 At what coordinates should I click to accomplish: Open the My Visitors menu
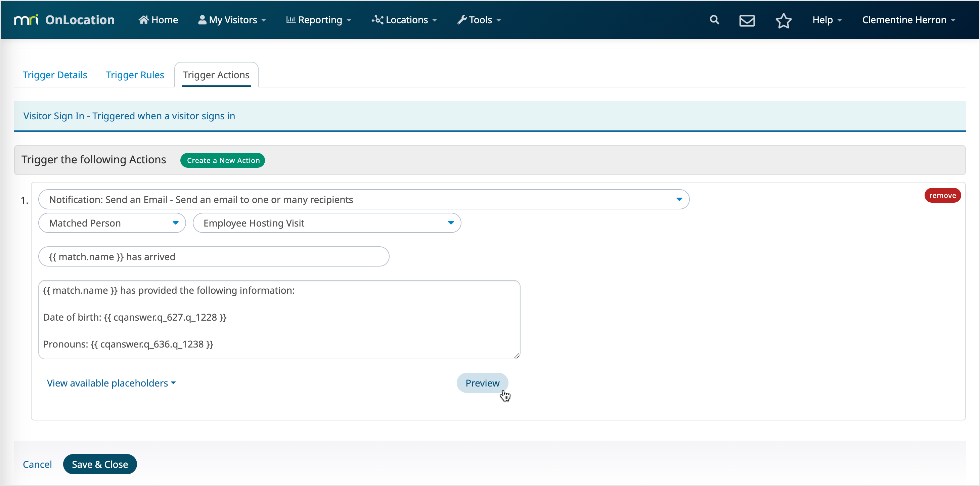tap(232, 20)
